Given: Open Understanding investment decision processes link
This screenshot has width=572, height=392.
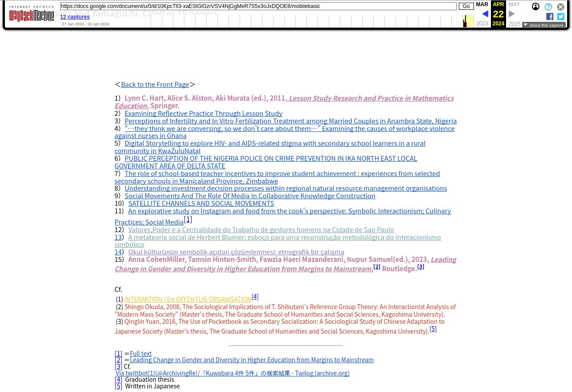Looking at the screenshot, I should tap(286, 188).
